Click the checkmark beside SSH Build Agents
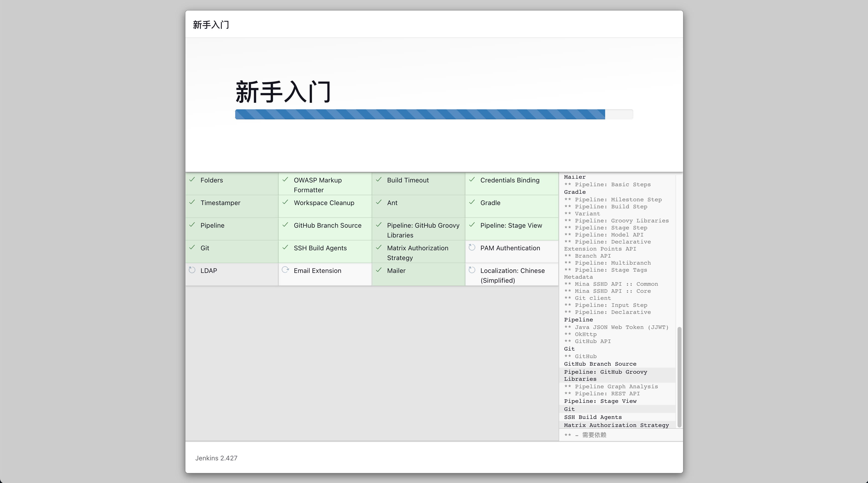This screenshot has height=483, width=868. point(285,247)
